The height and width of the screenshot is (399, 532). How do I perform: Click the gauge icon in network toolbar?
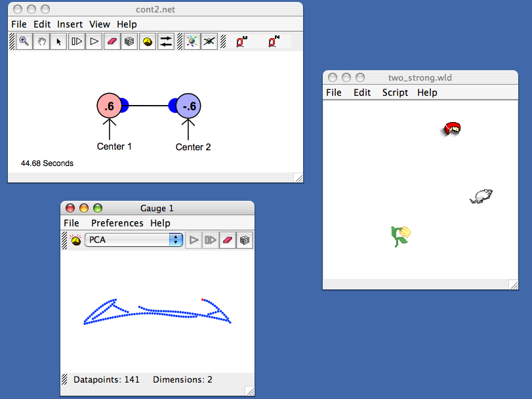[148, 41]
